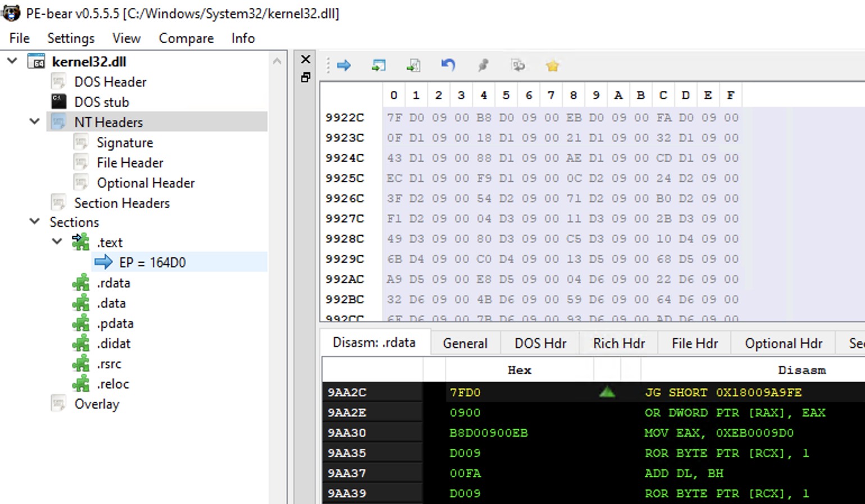
Task: Click the pin icon in the hex toolbar
Action: 483,65
